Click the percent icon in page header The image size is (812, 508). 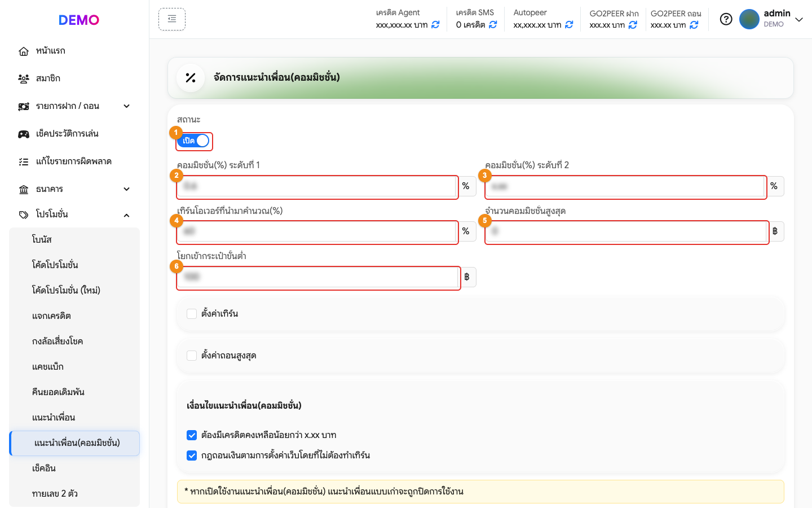pyautogui.click(x=191, y=78)
